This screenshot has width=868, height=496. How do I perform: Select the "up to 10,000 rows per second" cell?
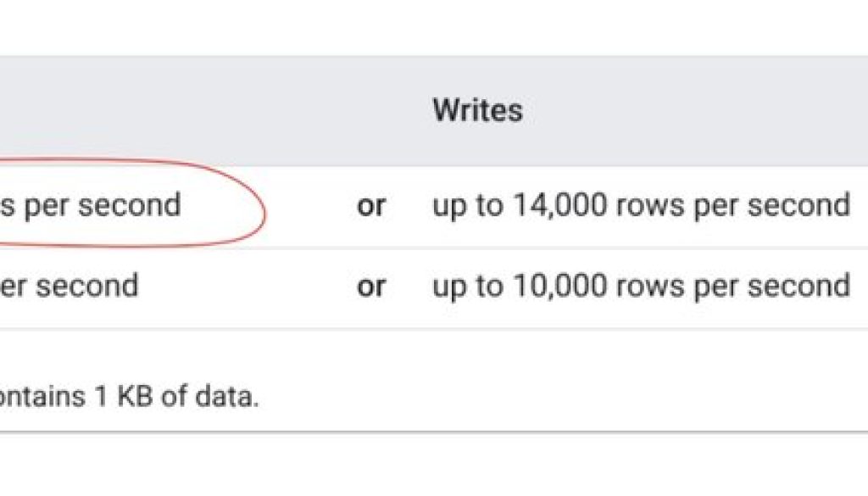pyautogui.click(x=641, y=287)
